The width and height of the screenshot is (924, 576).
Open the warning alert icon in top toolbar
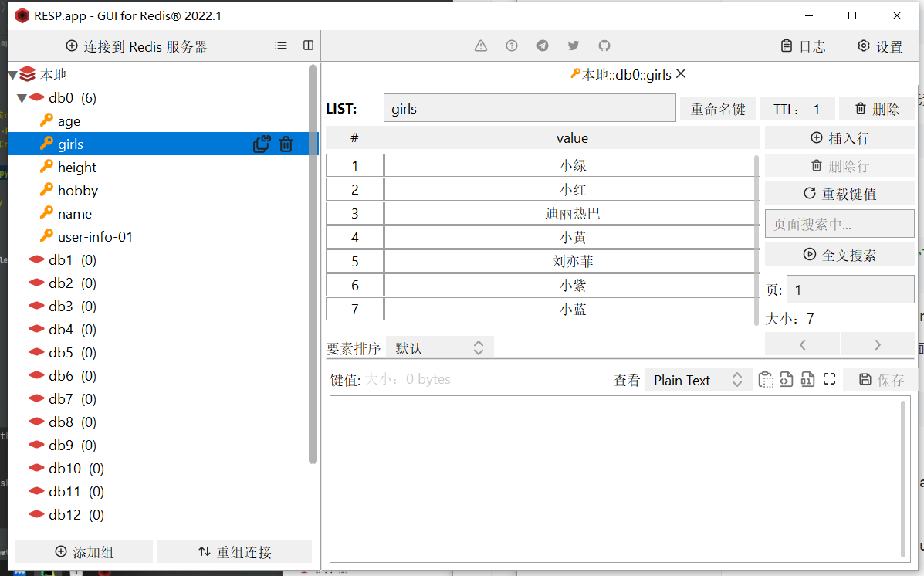(481, 46)
